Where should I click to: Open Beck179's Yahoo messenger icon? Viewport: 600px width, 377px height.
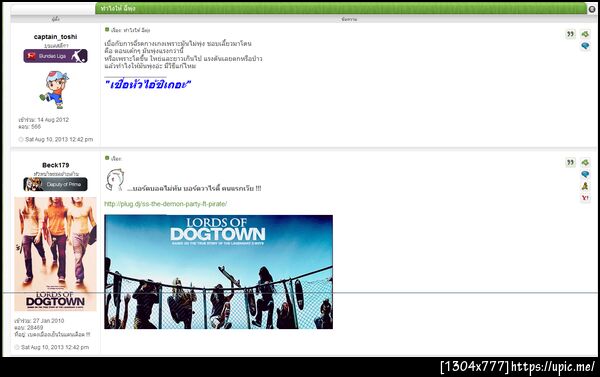(x=585, y=198)
